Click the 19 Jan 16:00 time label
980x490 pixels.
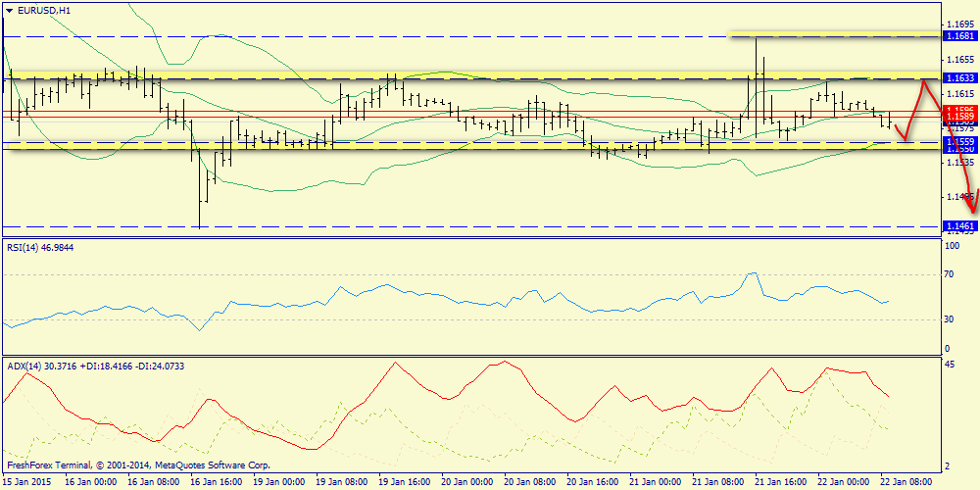404,482
